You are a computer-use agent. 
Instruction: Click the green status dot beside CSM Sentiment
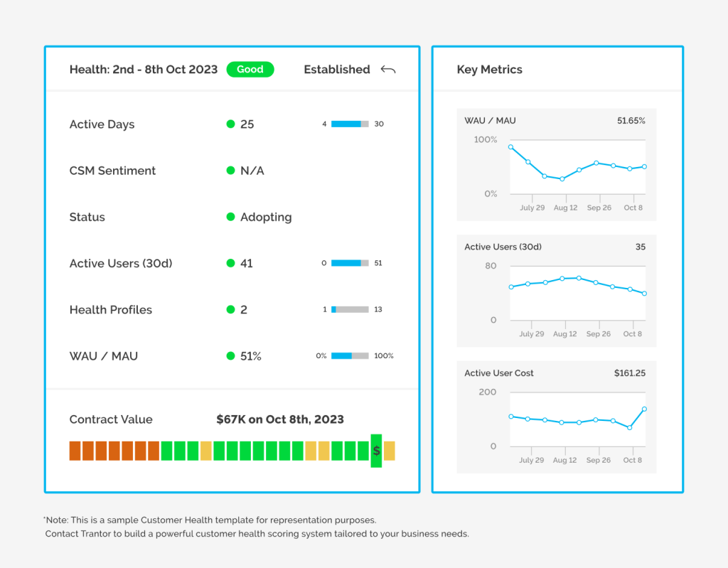pos(232,171)
